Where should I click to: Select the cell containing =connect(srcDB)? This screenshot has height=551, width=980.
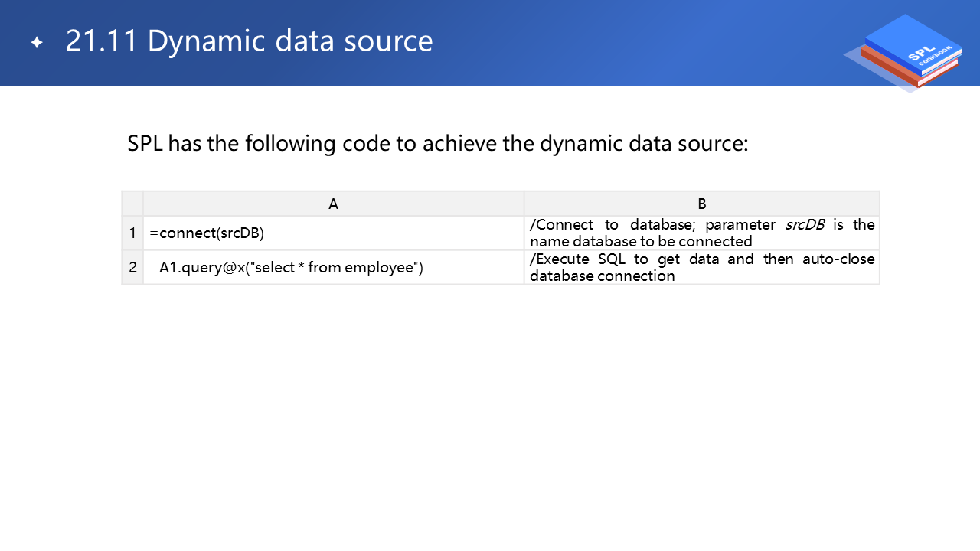pyautogui.click(x=333, y=233)
